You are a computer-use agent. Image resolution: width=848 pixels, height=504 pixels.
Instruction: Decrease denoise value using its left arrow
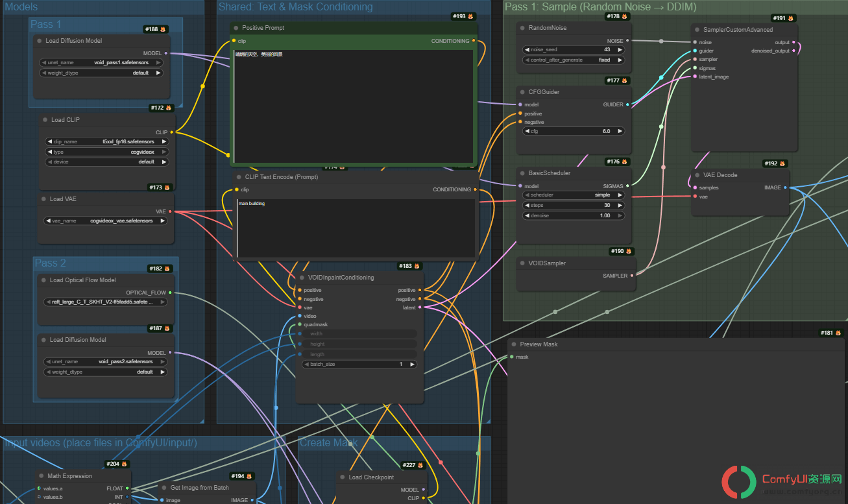[527, 215]
